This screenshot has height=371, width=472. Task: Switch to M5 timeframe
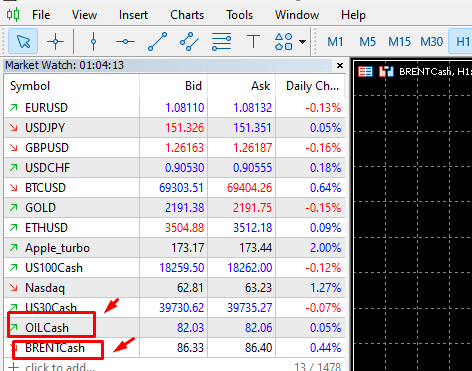click(367, 42)
